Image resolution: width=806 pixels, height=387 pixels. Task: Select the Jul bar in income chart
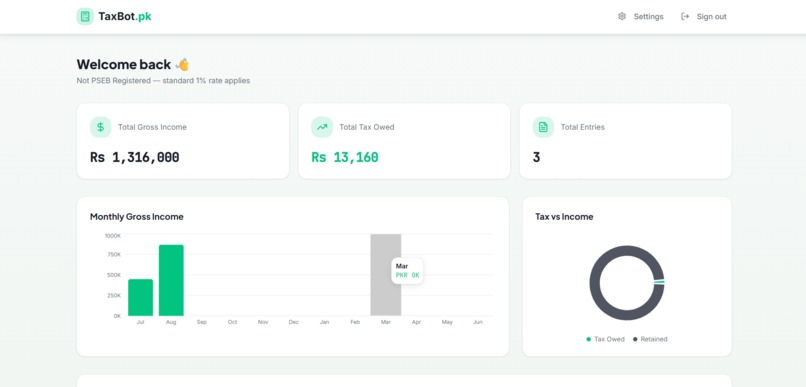[x=140, y=298]
